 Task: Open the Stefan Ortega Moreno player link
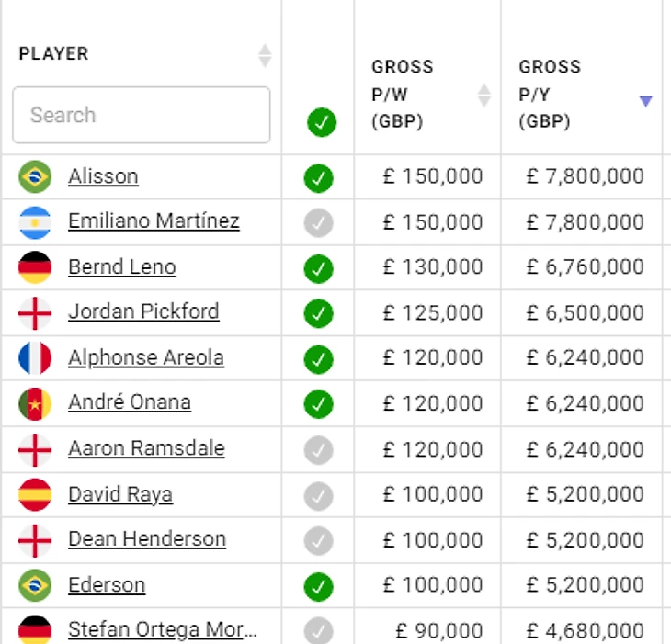click(x=163, y=630)
